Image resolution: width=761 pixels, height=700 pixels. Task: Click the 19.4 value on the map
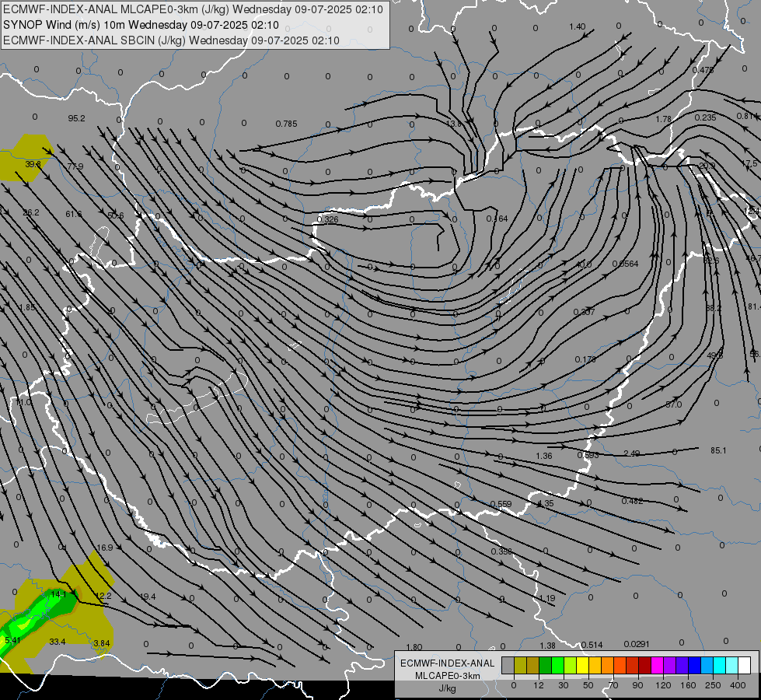click(148, 596)
